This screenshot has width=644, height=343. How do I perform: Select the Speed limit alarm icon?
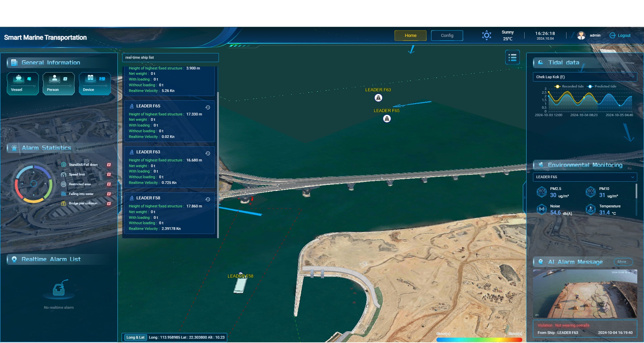click(63, 175)
